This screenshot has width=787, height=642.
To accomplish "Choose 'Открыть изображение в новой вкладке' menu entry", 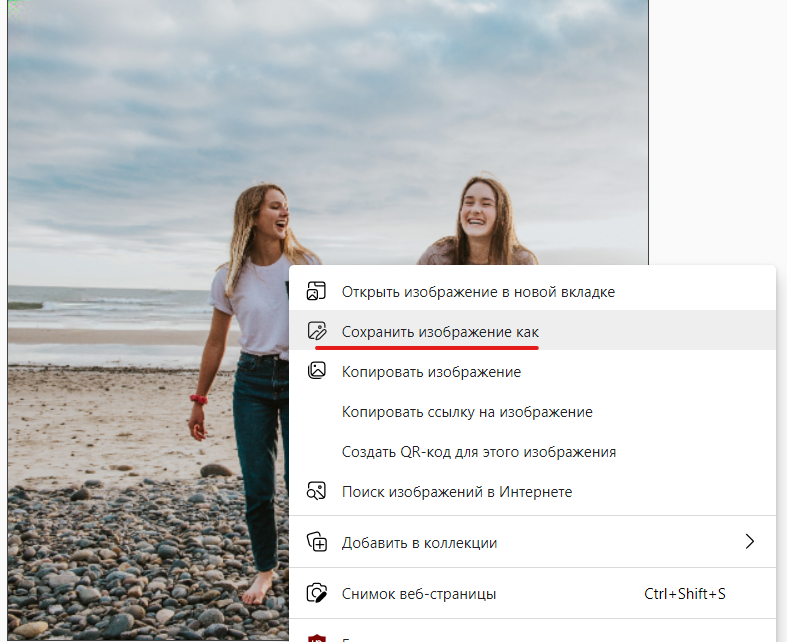I will coord(533,291).
